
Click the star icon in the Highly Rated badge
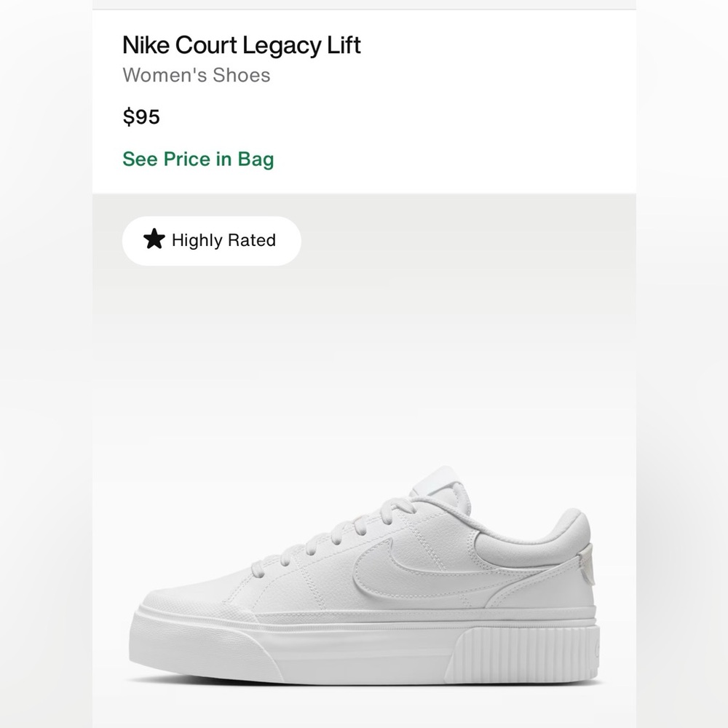tap(154, 240)
